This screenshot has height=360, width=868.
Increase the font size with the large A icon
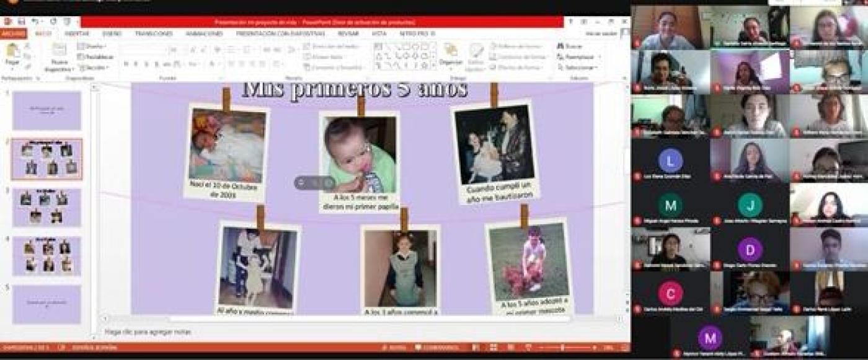[x=193, y=50]
